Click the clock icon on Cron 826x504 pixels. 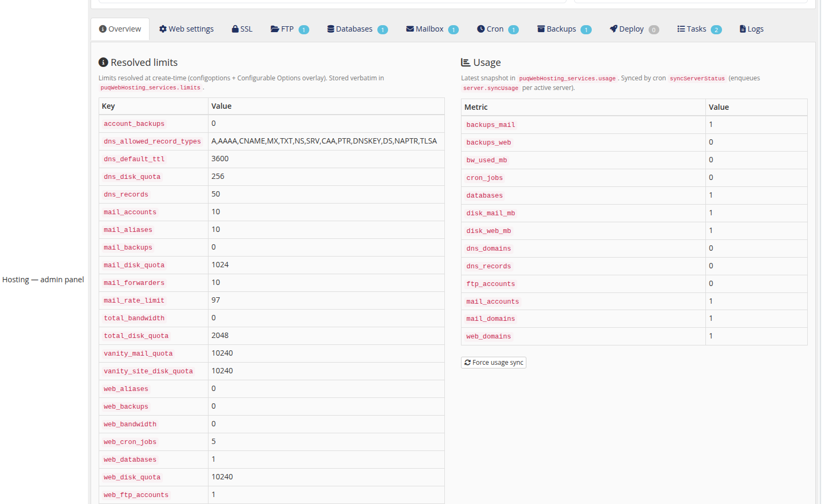(481, 29)
